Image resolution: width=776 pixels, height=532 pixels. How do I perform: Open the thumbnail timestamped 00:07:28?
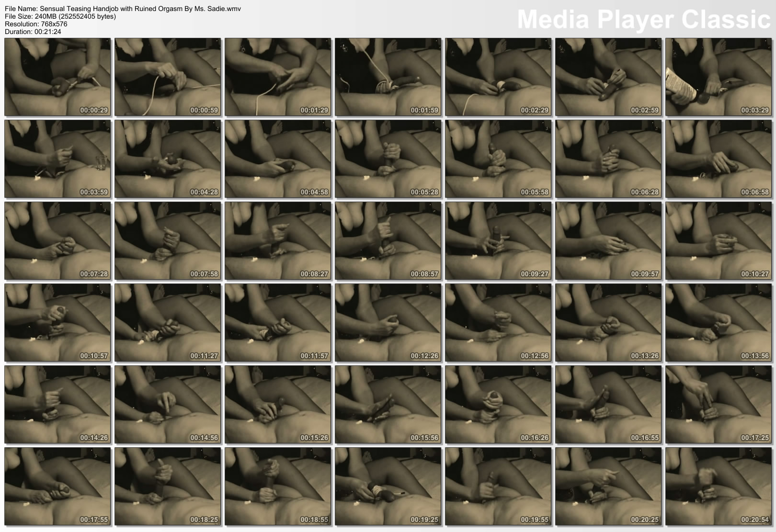(57, 241)
